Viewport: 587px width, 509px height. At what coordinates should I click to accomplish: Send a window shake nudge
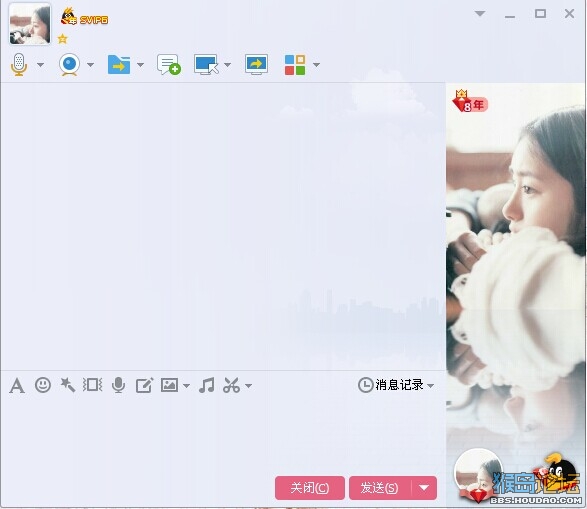[x=92, y=385]
